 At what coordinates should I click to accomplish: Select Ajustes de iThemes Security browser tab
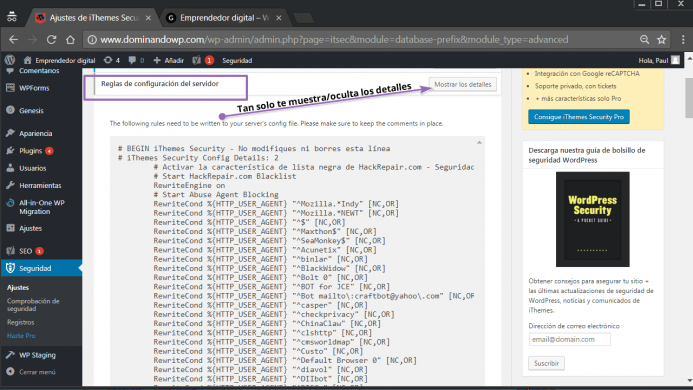(x=93, y=18)
